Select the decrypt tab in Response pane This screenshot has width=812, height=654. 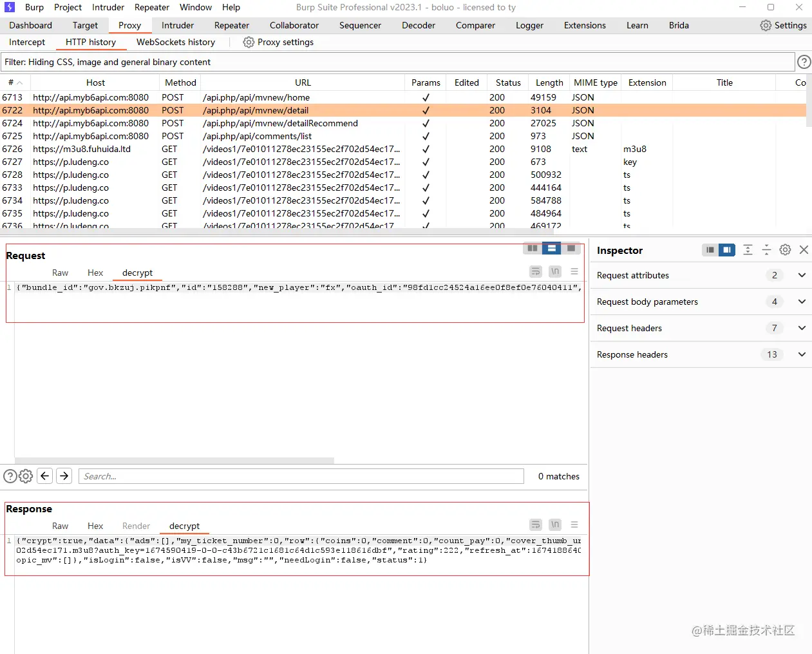click(184, 526)
